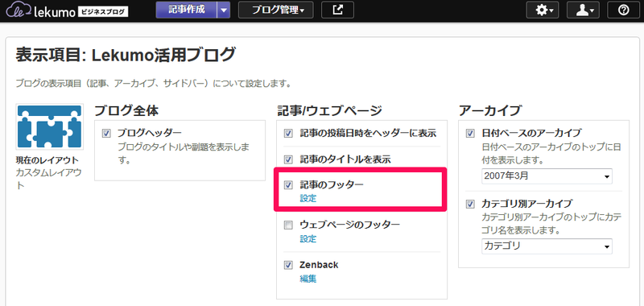Click the Zenback label

(319, 265)
